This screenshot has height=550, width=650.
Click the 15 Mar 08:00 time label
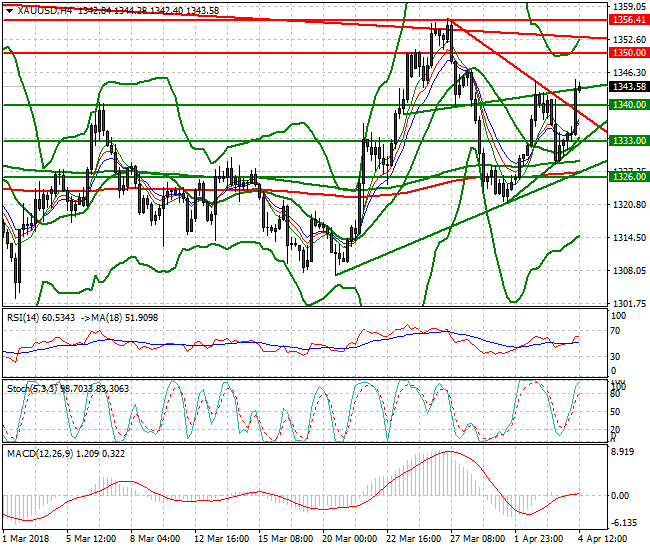[x=285, y=539]
